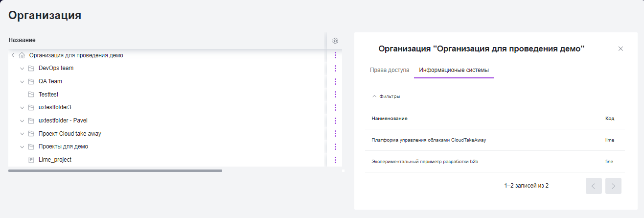Expand the QA Team folder chevron
This screenshot has height=218, width=644.
tap(22, 81)
